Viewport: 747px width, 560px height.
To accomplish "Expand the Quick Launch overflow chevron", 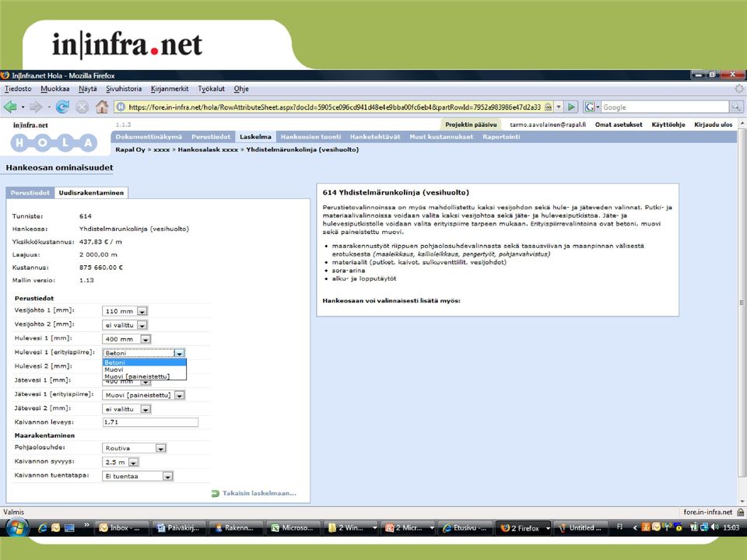I will tap(86, 525).
